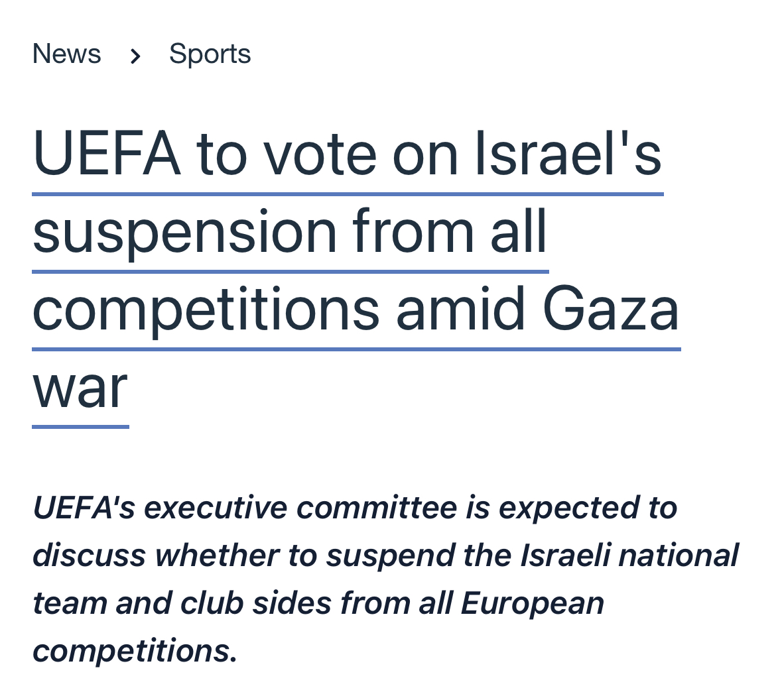Click the italic summary paragraph
The image size is (782, 700).
(385, 579)
